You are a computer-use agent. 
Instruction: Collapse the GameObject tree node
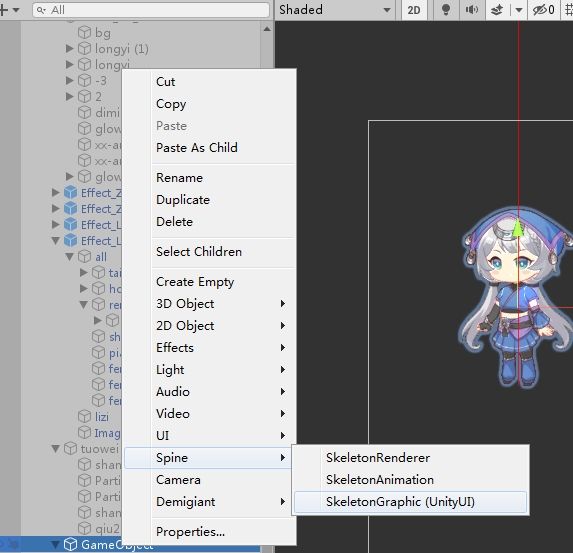(x=56, y=545)
